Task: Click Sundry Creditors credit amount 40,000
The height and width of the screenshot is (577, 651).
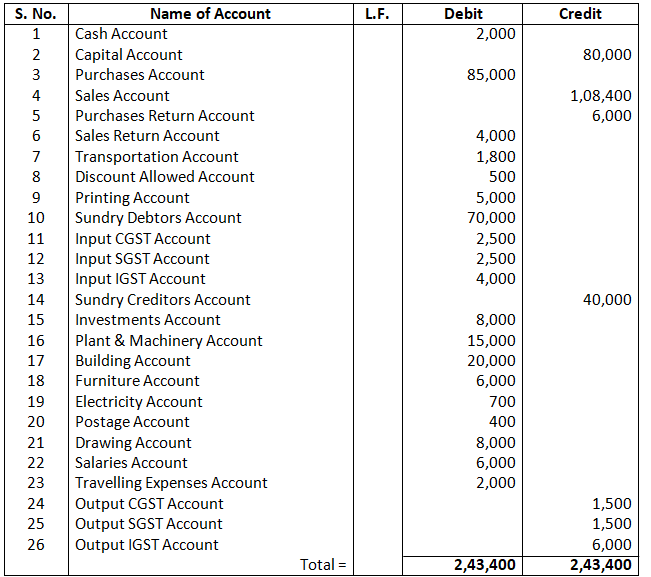Action: (606, 299)
